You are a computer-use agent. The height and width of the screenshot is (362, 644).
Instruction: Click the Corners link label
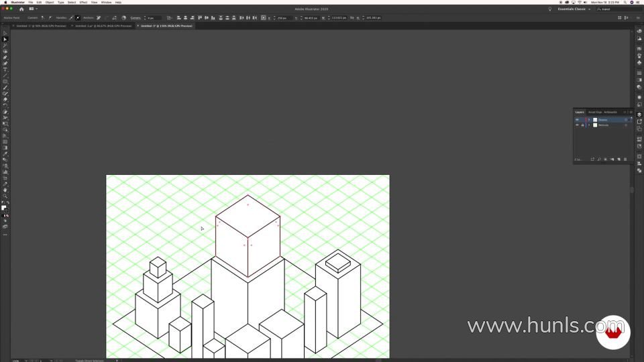click(x=136, y=18)
